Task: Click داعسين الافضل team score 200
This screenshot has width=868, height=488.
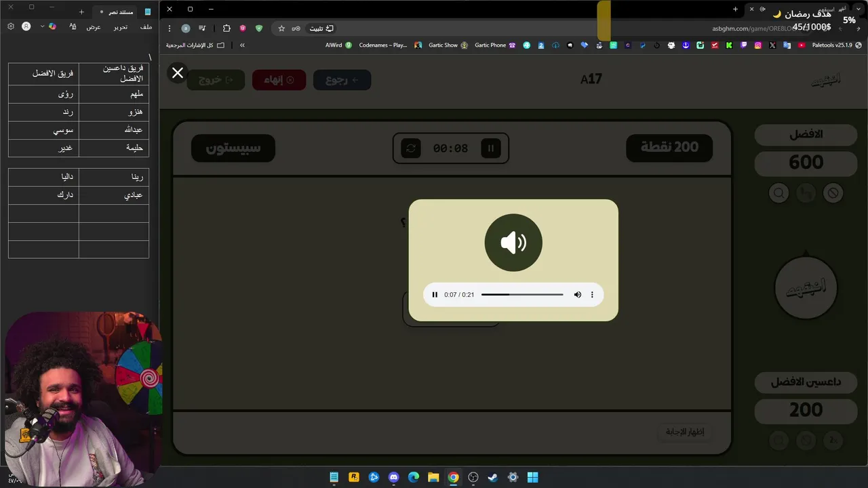Action: click(x=806, y=410)
